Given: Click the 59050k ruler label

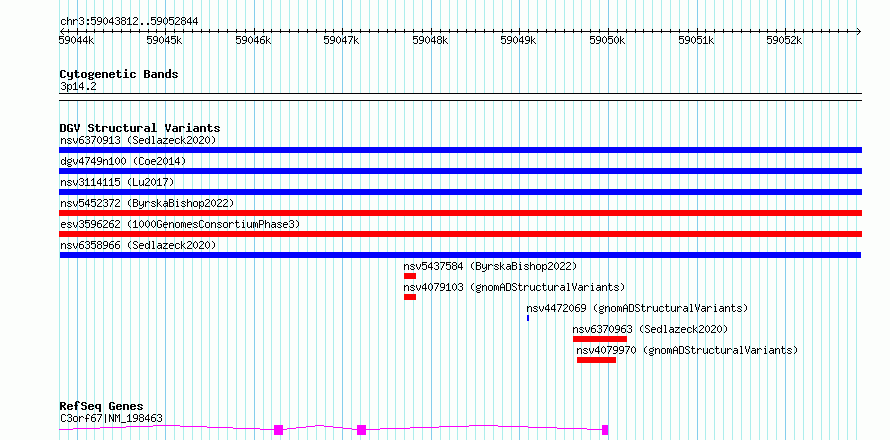Looking at the screenshot, I should tap(608, 40).
